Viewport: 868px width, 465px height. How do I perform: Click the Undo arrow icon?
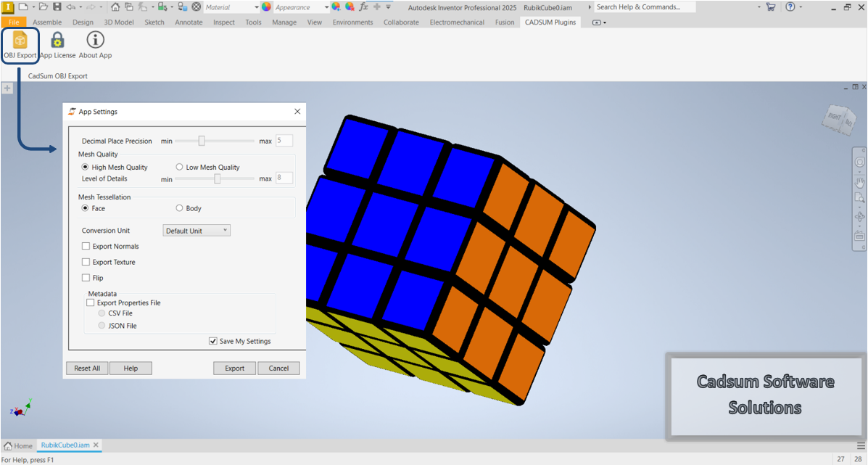[x=71, y=7]
